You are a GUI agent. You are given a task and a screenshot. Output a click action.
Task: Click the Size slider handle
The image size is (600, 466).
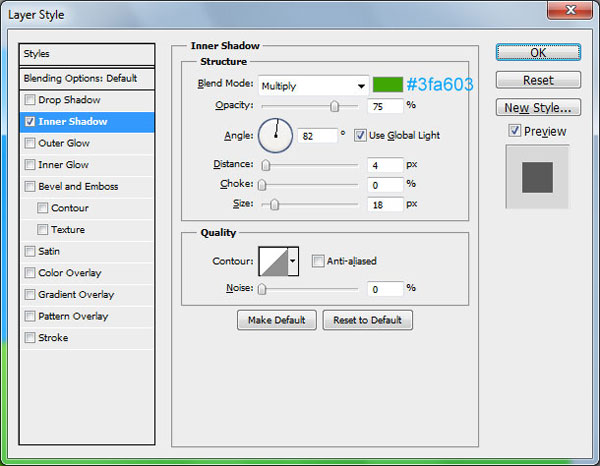point(274,205)
